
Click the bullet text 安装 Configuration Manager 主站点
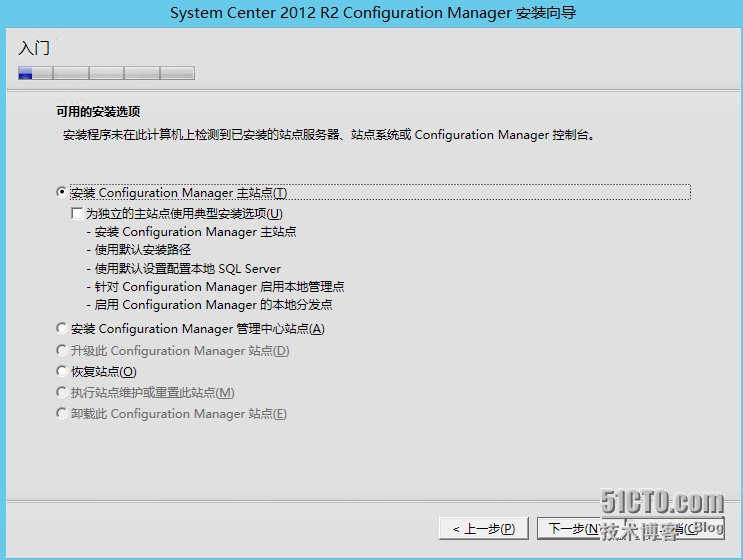pyautogui.click(x=195, y=232)
